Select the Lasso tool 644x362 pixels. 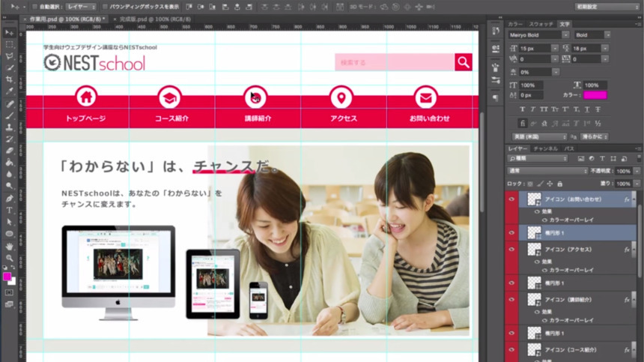(x=9, y=56)
